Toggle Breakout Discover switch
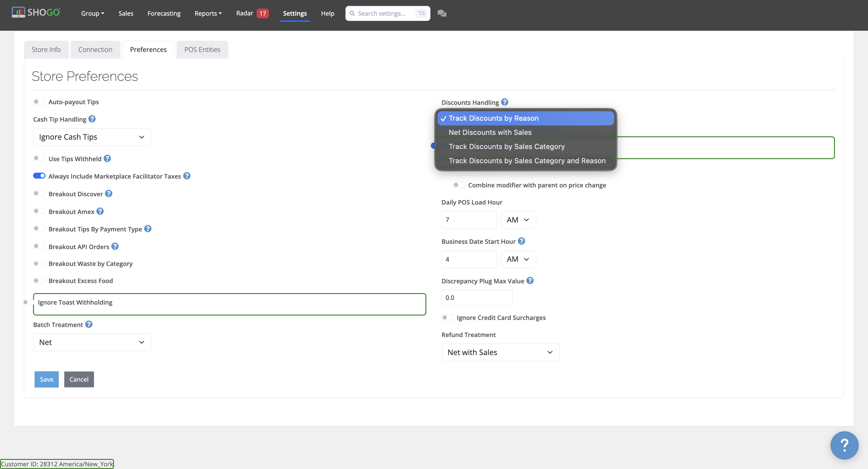 point(39,193)
